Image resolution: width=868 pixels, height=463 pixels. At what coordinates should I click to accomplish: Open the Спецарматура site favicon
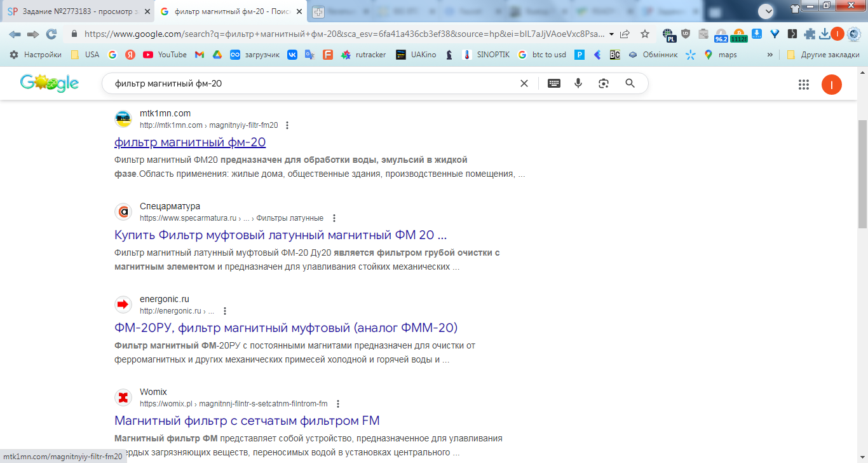pos(123,212)
